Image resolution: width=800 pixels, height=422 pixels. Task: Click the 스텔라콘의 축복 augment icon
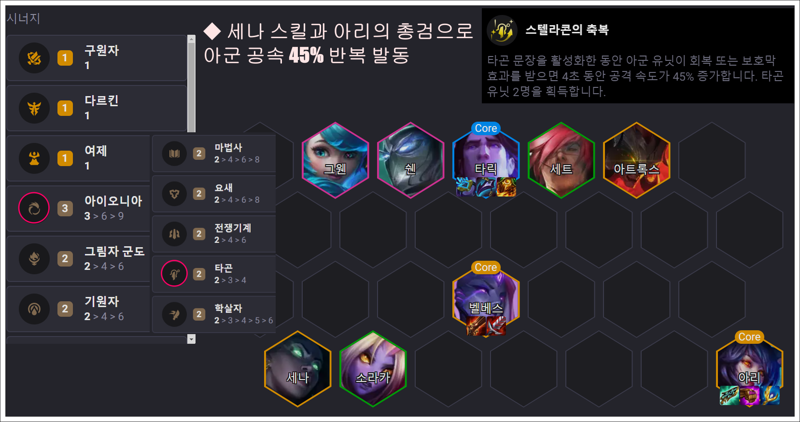coord(502,31)
